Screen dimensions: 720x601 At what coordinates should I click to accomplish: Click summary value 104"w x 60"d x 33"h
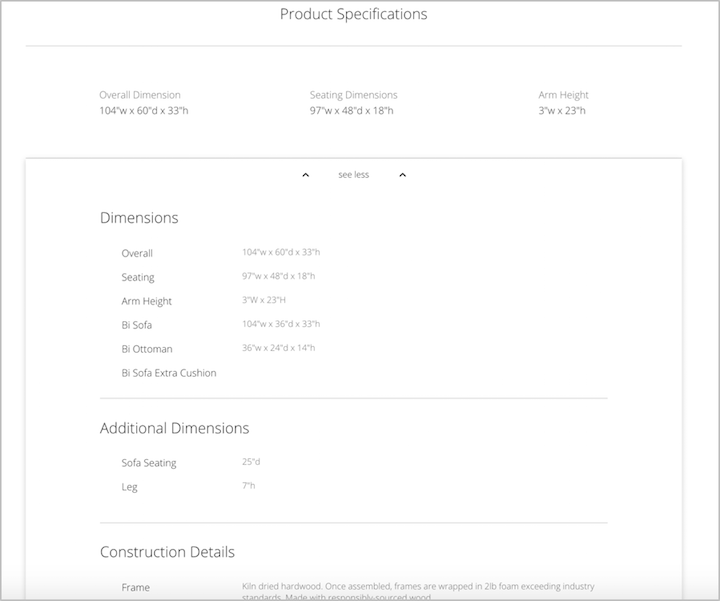click(144, 111)
